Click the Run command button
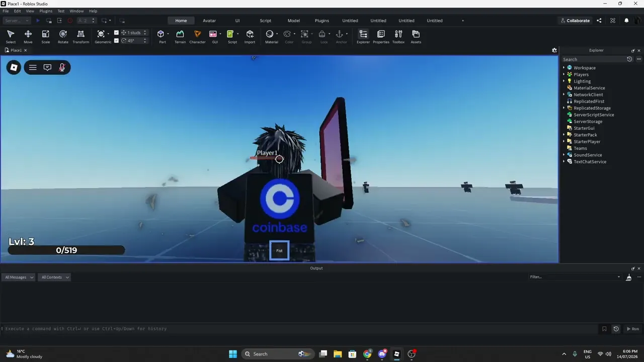The image size is (644, 362). [x=632, y=329]
